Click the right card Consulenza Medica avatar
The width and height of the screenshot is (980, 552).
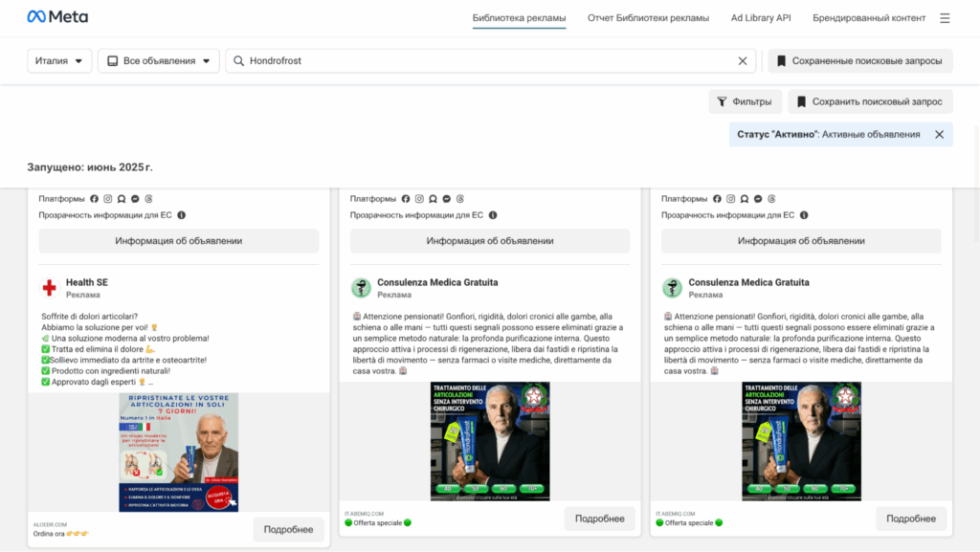[672, 287]
